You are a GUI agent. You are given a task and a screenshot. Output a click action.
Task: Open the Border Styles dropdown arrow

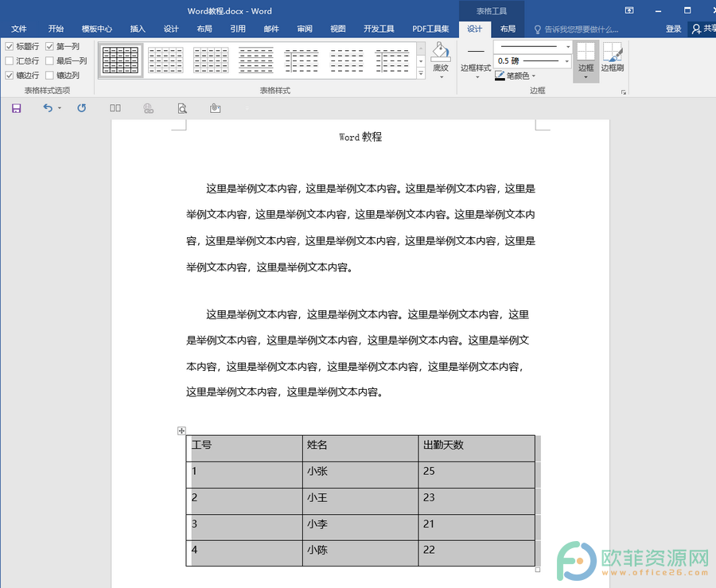477,77
